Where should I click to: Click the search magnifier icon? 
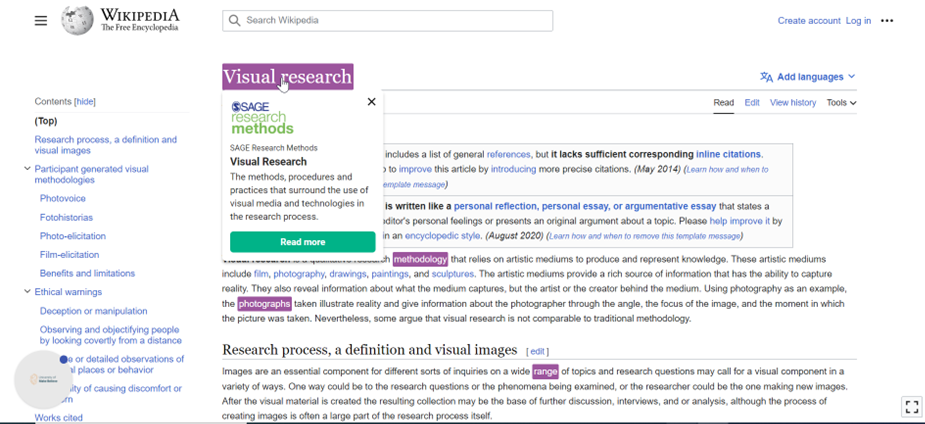click(x=234, y=21)
